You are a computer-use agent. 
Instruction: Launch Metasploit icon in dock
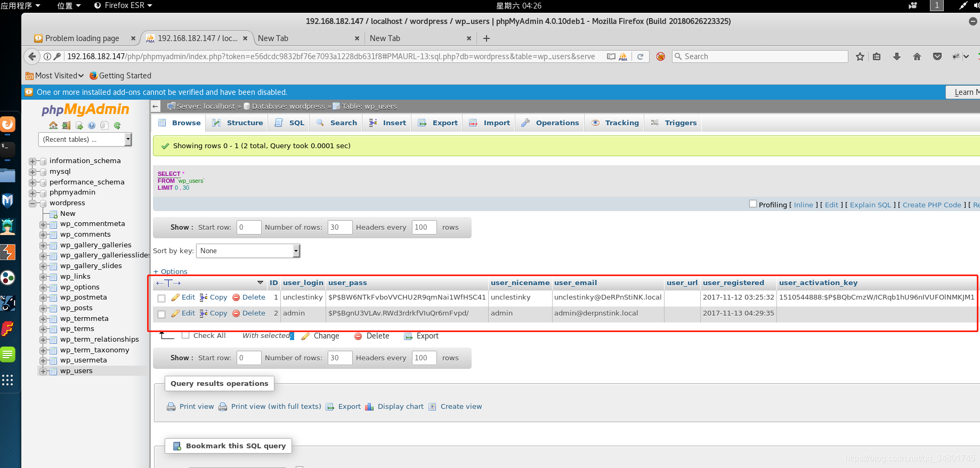coord(7,201)
